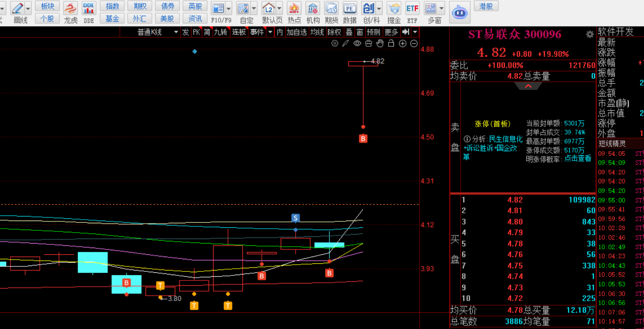
Task: Click the info icon beside 分析
Action: pyautogui.click(x=467, y=139)
